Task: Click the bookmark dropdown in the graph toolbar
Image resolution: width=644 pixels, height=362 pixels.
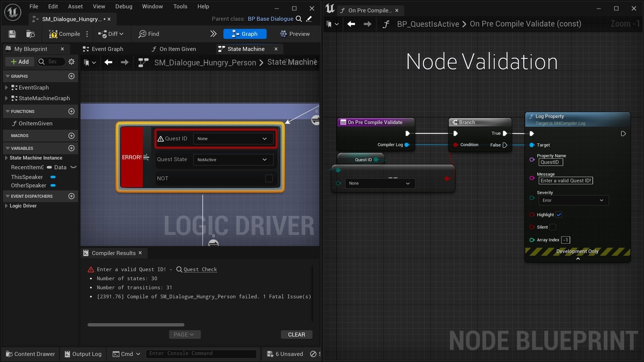Action: click(89, 62)
